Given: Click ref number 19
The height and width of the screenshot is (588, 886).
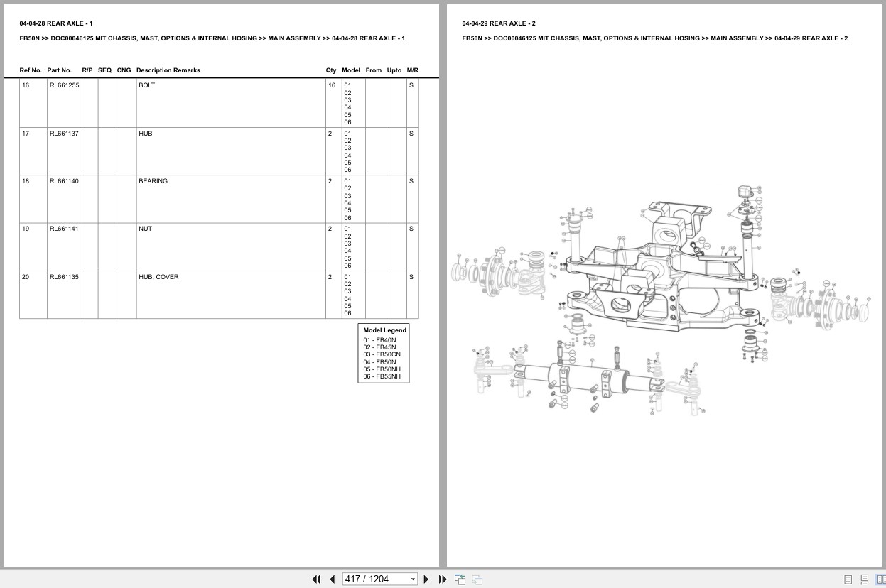Looking at the screenshot, I should (x=26, y=229).
